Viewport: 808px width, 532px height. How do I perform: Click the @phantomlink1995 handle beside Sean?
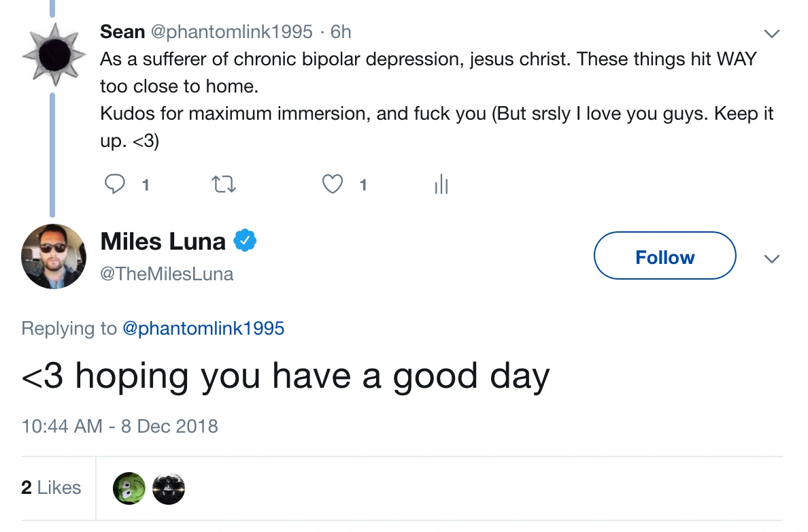[x=233, y=32]
